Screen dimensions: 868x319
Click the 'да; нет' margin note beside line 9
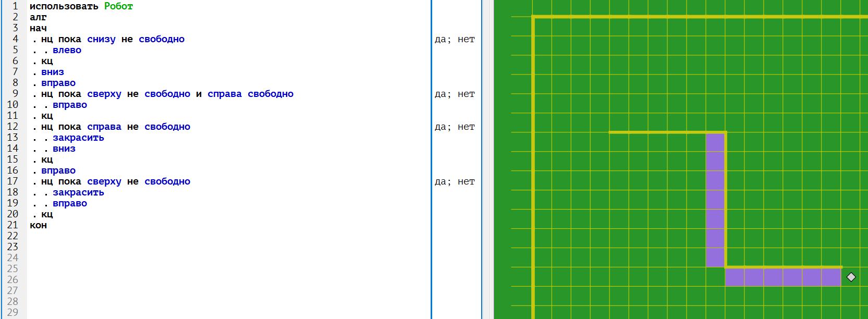coord(455,94)
